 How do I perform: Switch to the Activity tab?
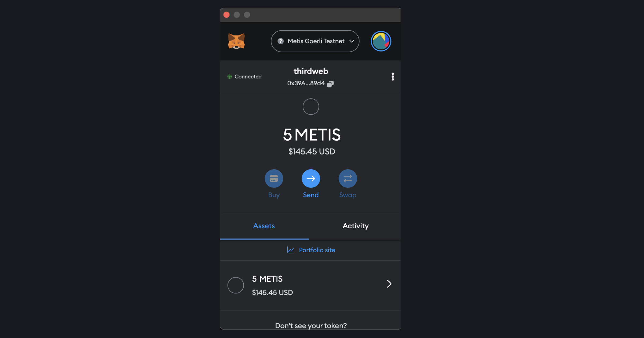(356, 226)
